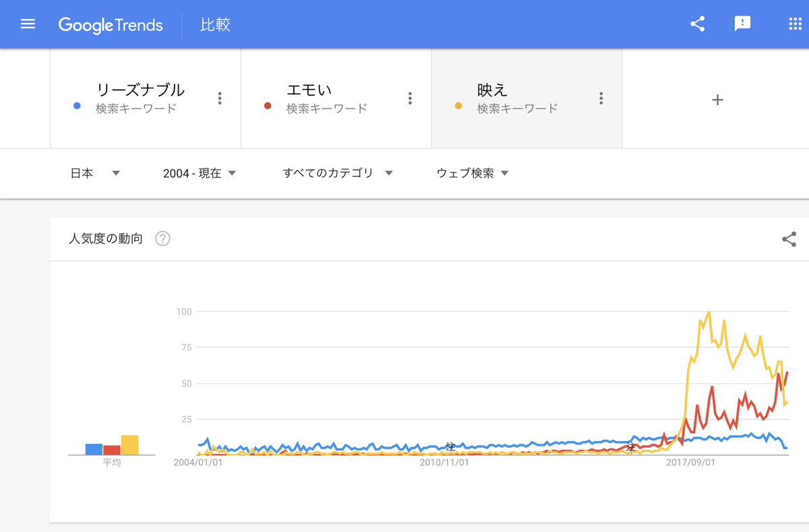Open options menu for リーズナブル keyword

click(x=220, y=98)
